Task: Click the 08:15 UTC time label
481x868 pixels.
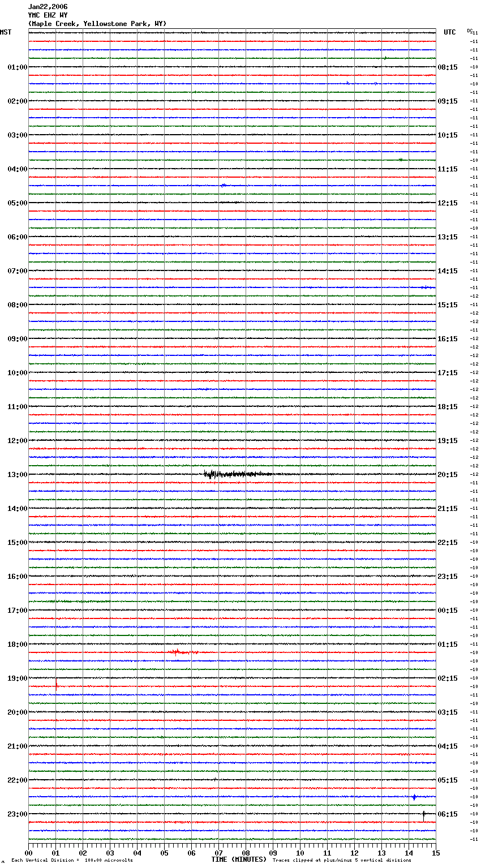Action: pyautogui.click(x=448, y=67)
